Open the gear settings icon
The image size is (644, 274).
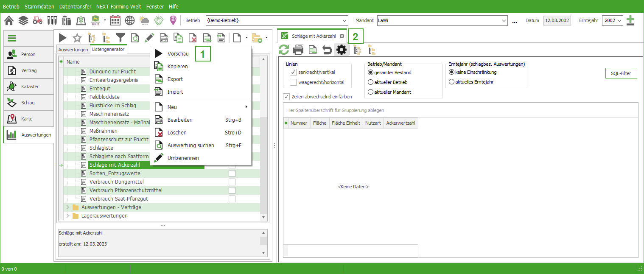click(x=341, y=50)
